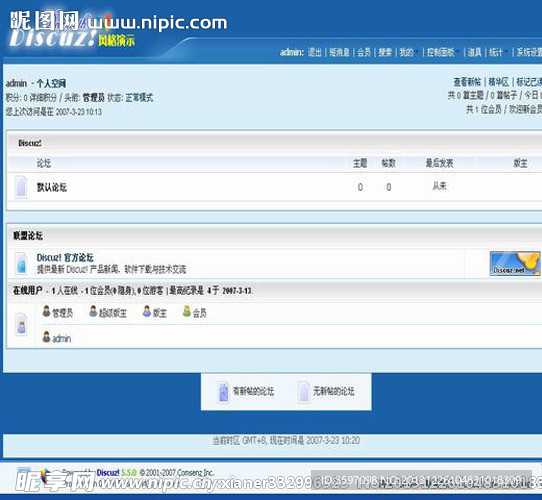Screen dimensions: 542x500
Task: Click the Discuz! 官方论坛 page icon
Action: pos(21,263)
